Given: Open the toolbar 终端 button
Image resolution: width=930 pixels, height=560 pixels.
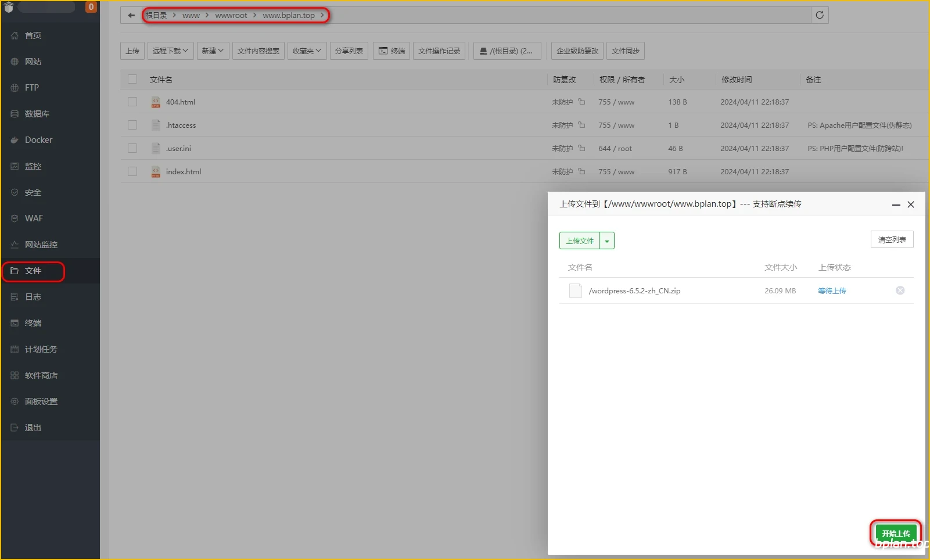Looking at the screenshot, I should tap(392, 51).
